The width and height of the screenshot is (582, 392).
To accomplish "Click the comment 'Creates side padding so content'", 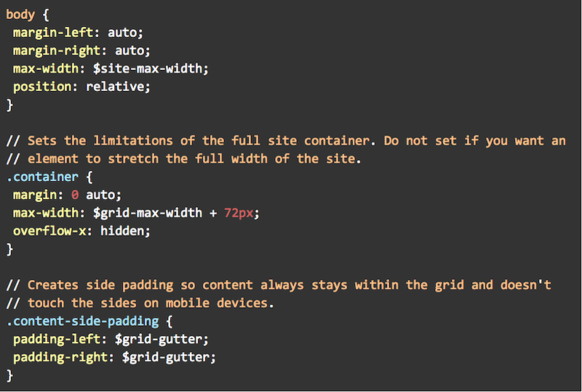I will pyautogui.click(x=279, y=285).
